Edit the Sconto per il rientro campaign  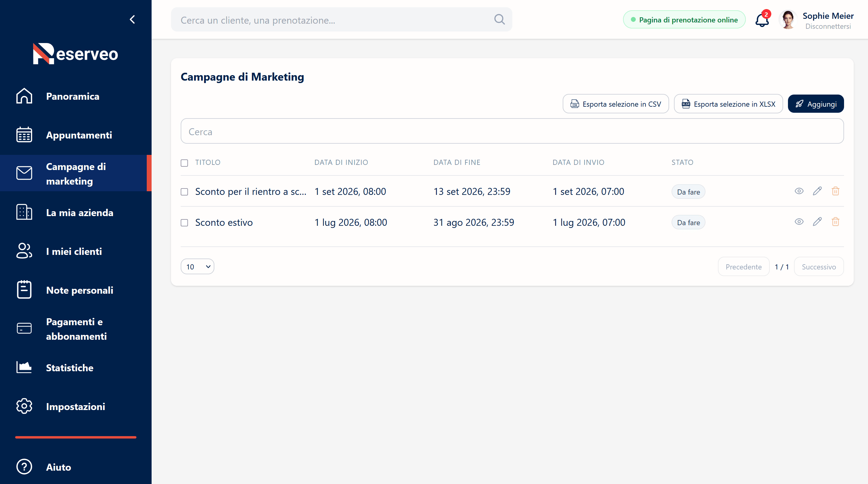(x=817, y=191)
